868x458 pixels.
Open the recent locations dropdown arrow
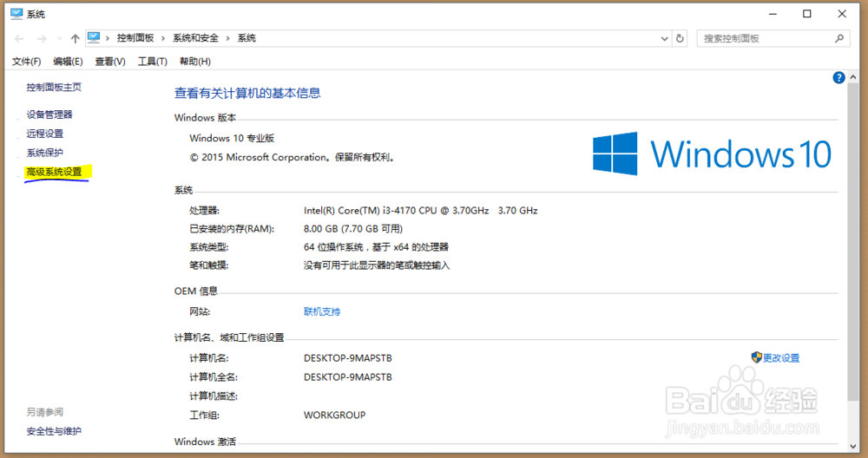(59, 39)
